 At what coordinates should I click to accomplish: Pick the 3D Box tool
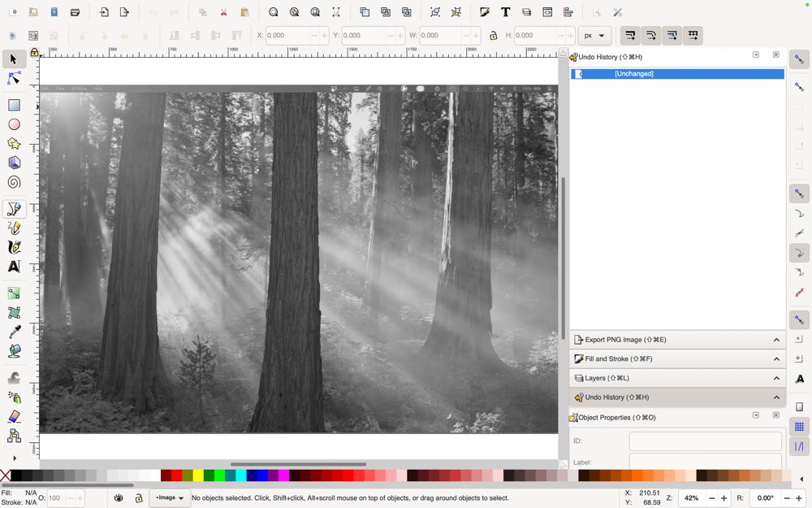pos(14,163)
